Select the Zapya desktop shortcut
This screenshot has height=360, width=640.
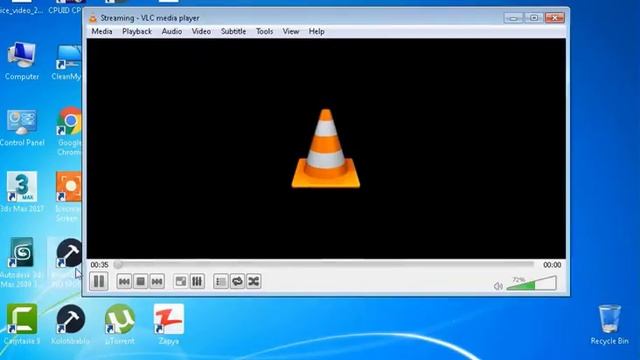tap(169, 324)
